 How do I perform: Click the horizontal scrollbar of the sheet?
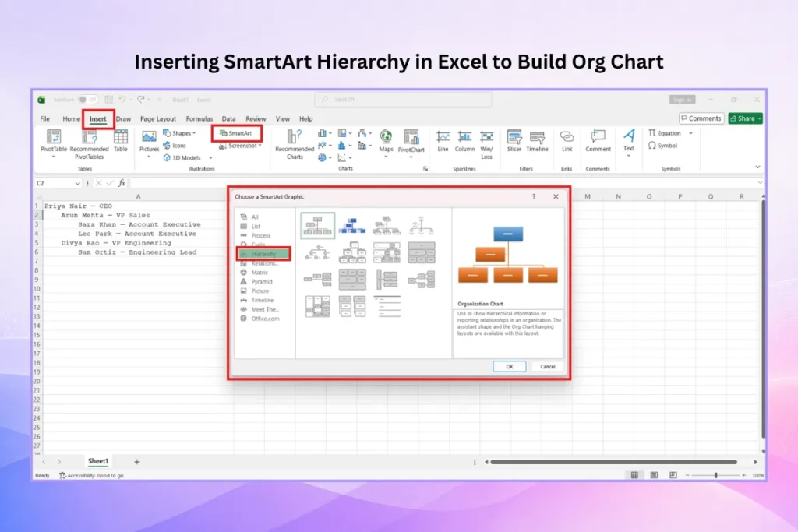pos(613,463)
